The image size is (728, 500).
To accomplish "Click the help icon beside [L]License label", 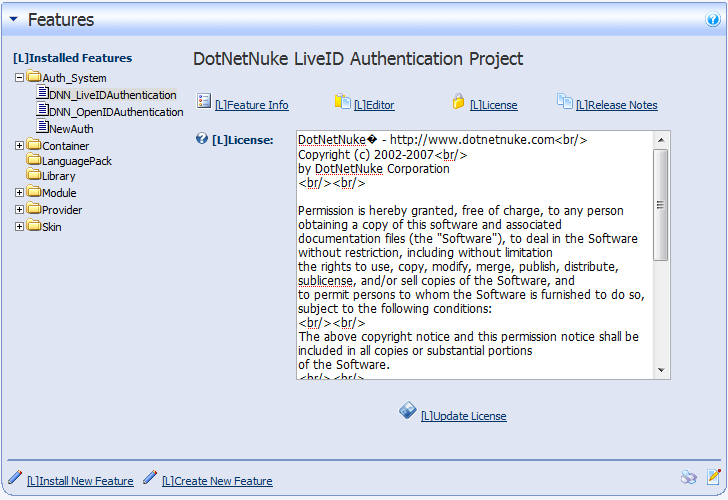I will 202,138.
